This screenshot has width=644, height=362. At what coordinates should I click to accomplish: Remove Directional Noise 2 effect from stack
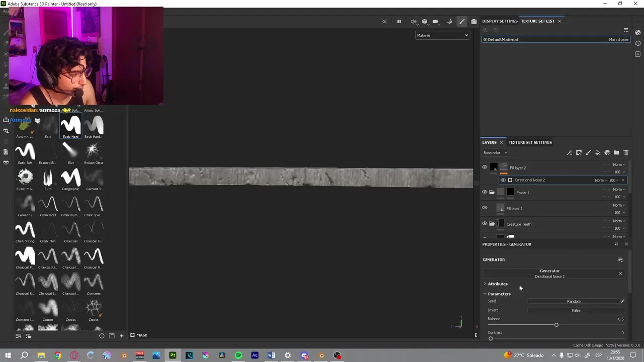tap(623, 180)
